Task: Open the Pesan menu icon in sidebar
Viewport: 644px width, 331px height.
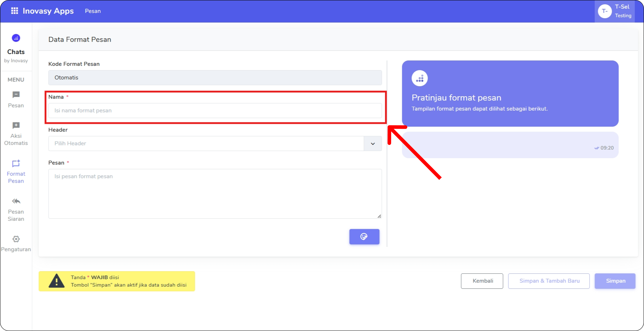Action: [16, 95]
